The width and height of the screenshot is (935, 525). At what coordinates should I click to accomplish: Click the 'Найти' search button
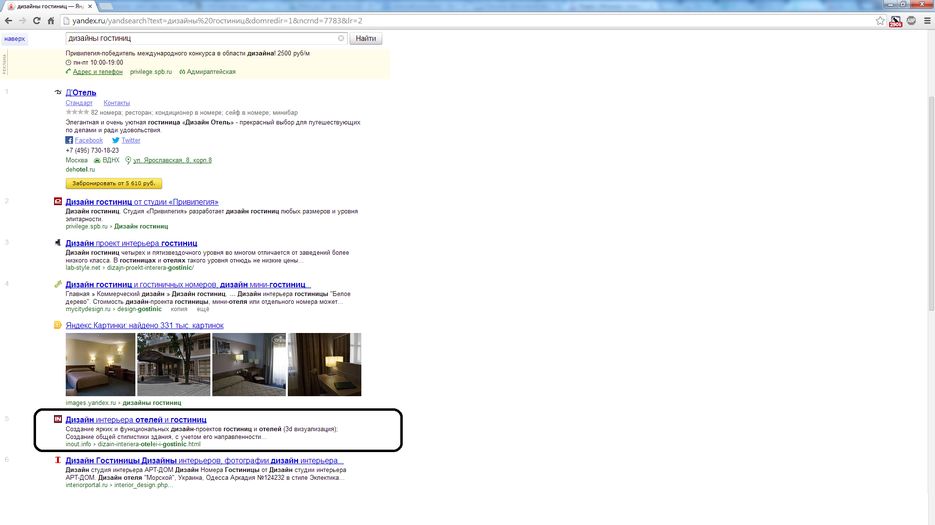click(x=366, y=38)
